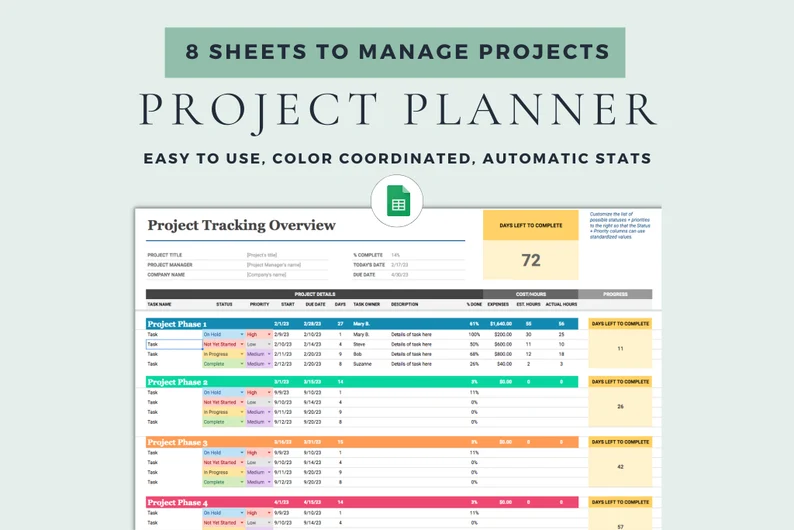This screenshot has width=794, height=530.
Task: Expand the Complete status dropdown in Project Phase 1
Action: click(240, 364)
